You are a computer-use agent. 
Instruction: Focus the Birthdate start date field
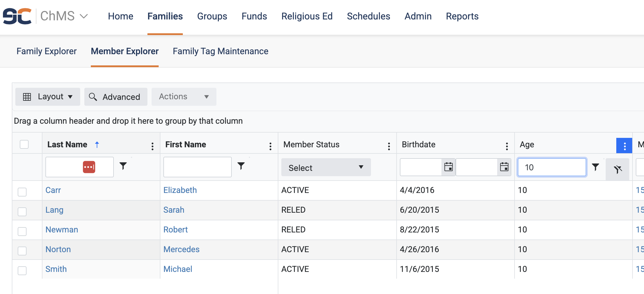point(421,167)
